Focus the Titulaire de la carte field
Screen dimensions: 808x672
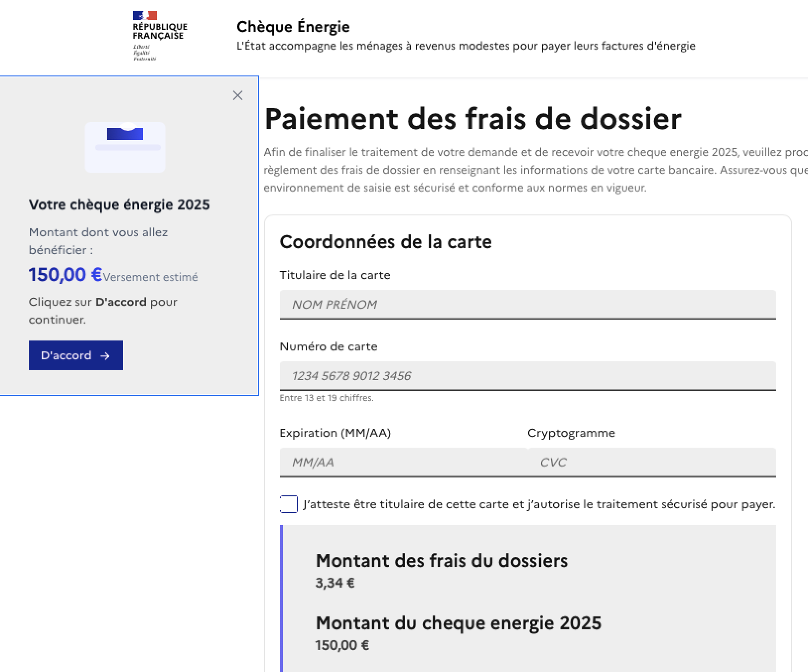[528, 304]
